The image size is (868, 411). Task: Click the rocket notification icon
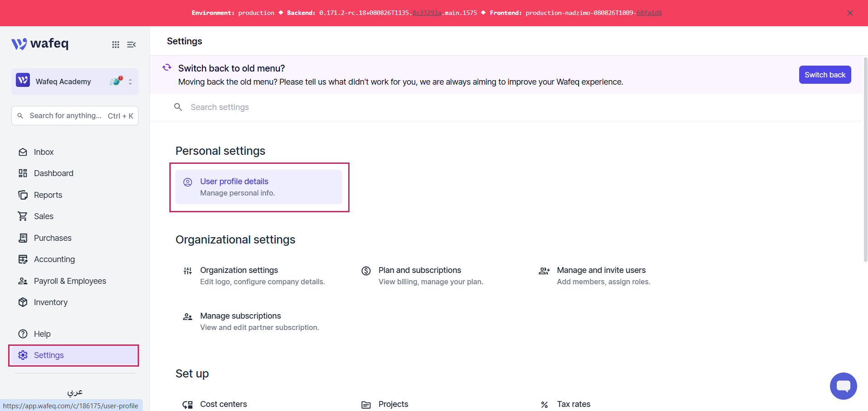116,81
